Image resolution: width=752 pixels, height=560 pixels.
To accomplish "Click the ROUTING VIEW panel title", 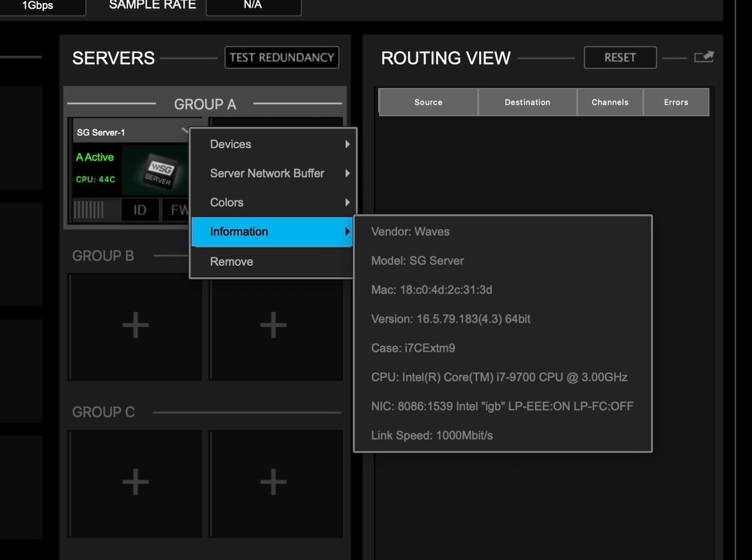I will click(446, 58).
